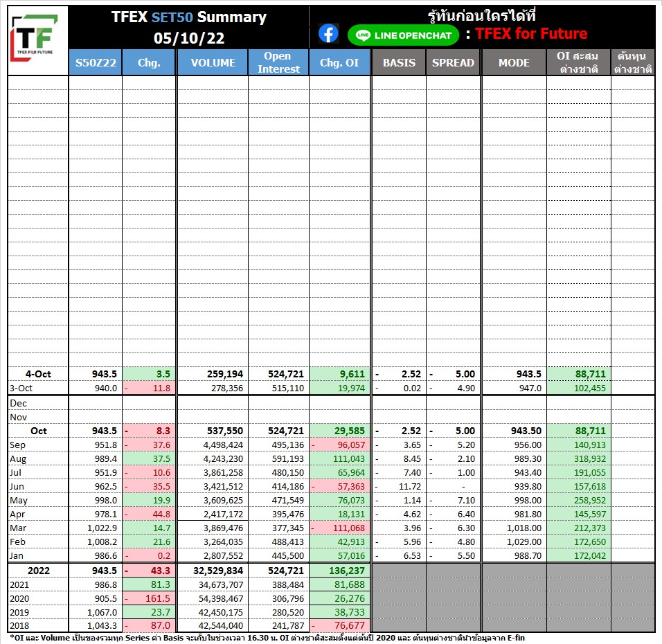Select the red 'TFEX for Future' text

click(531, 33)
